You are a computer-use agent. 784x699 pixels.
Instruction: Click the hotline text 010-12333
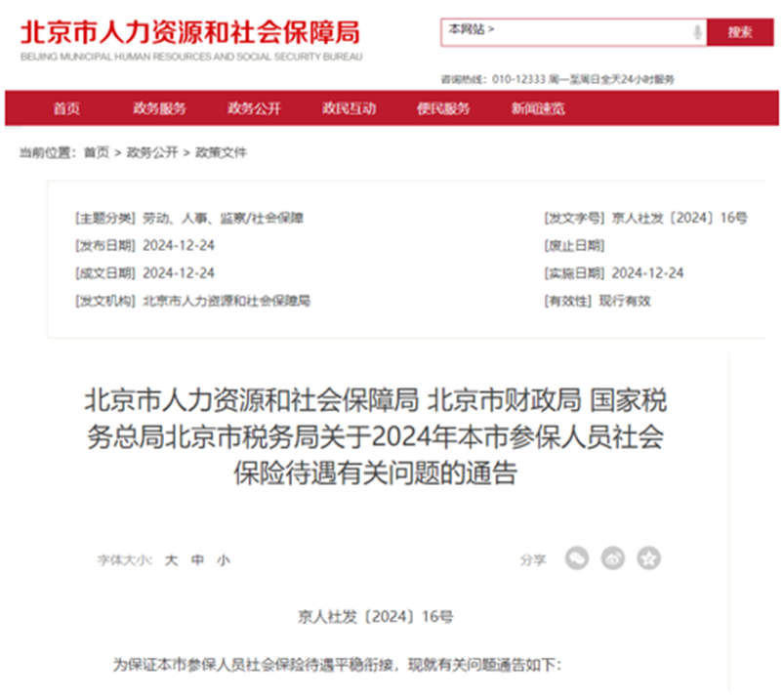click(x=518, y=79)
